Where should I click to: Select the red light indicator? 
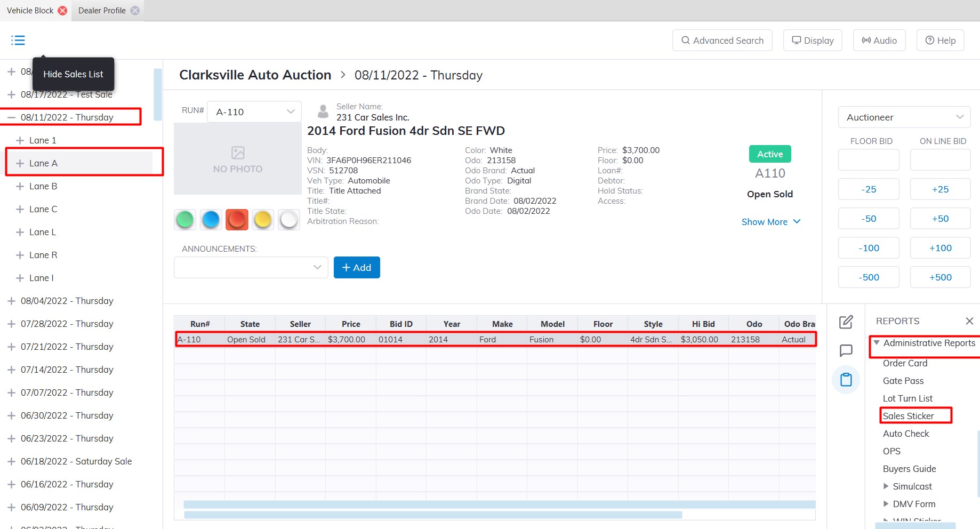point(237,220)
